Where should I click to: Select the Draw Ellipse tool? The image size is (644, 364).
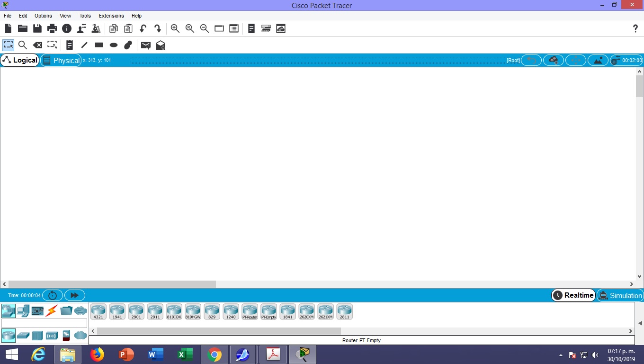click(114, 45)
